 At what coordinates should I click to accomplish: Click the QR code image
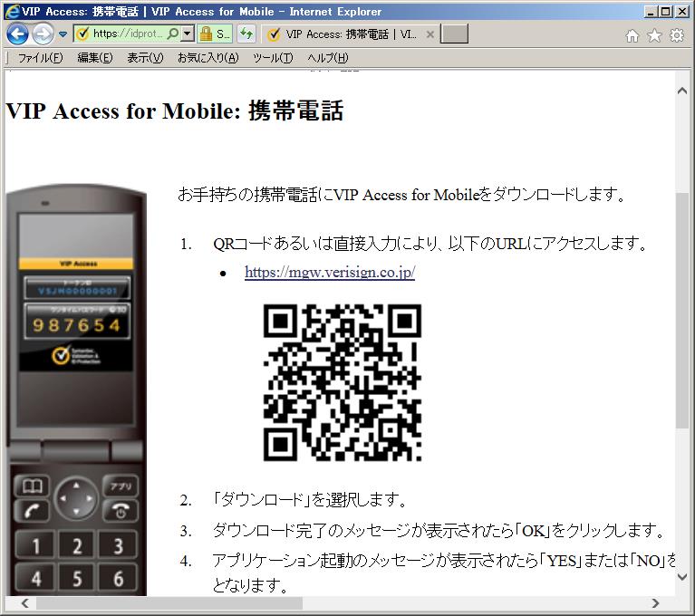(x=343, y=382)
